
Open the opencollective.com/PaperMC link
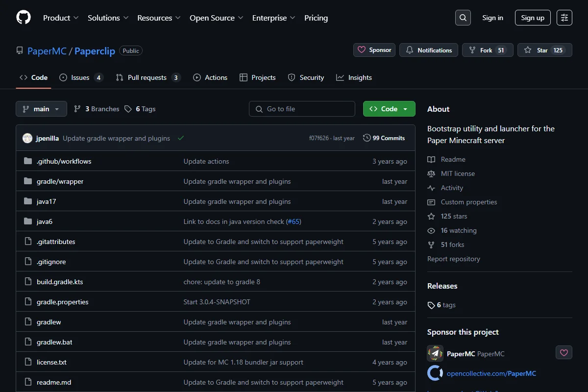click(491, 373)
